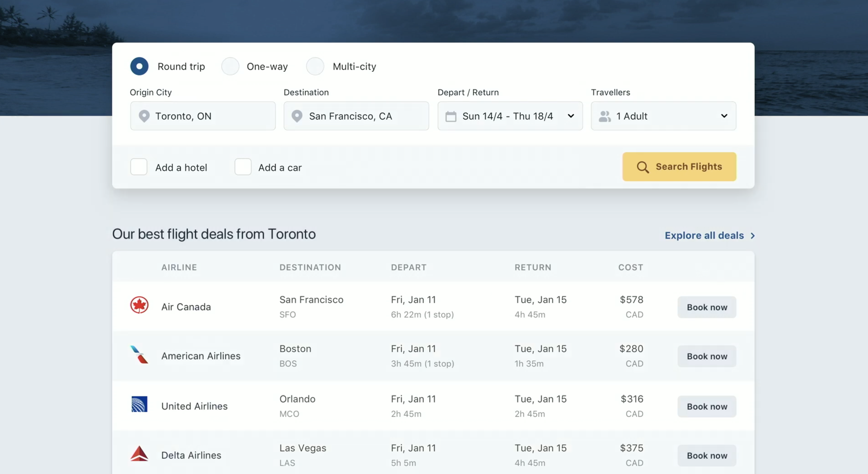Screen dimensions: 868x474
Task: Click the location pin in Destination field
Action: [x=297, y=116]
